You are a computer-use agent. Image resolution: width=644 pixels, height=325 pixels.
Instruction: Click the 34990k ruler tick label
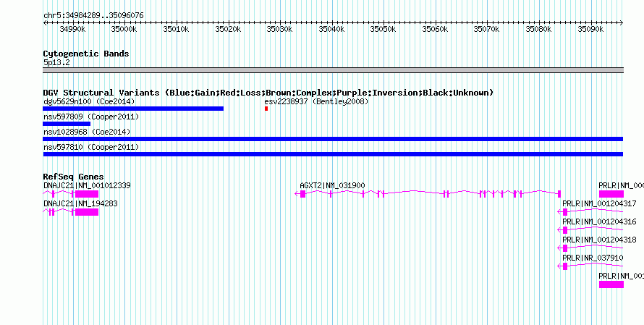point(72,29)
